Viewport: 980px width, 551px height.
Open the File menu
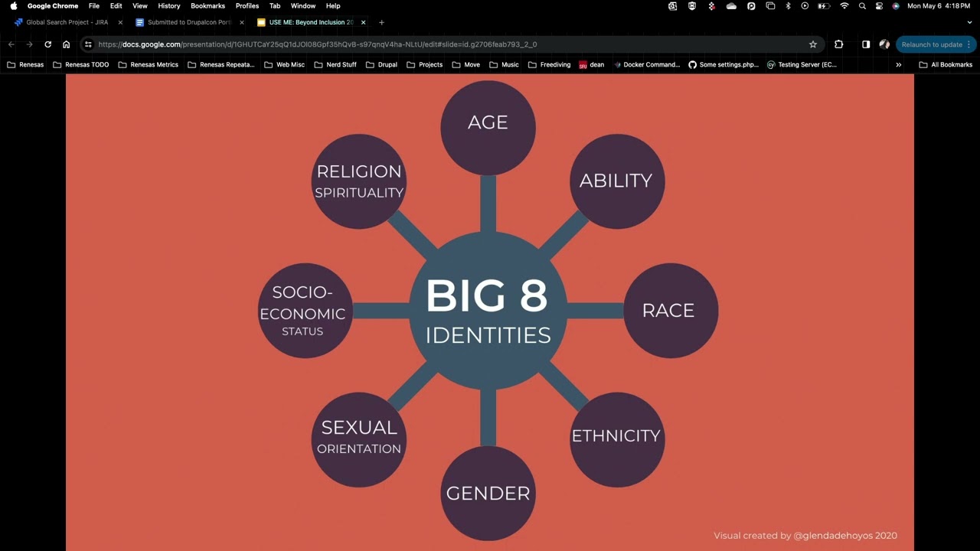click(94, 5)
